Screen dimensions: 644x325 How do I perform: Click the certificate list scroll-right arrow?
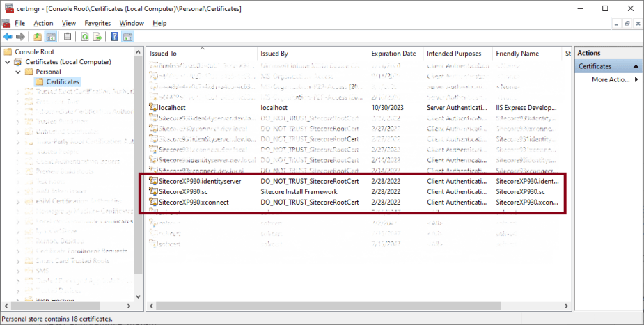(567, 306)
